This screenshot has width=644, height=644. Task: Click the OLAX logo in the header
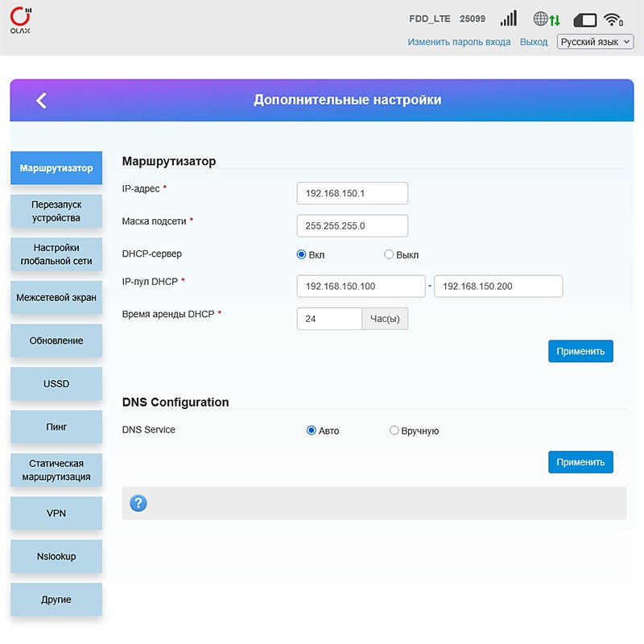click(x=23, y=20)
